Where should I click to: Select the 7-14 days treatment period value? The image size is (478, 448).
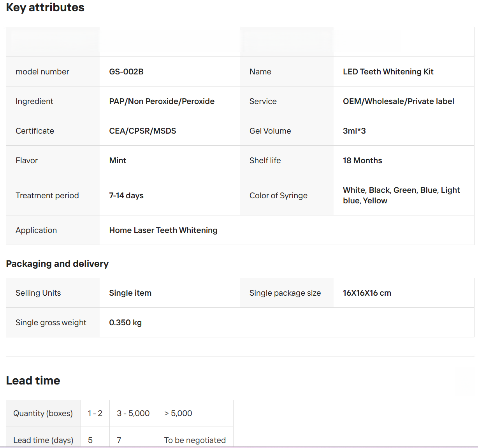pos(126,196)
